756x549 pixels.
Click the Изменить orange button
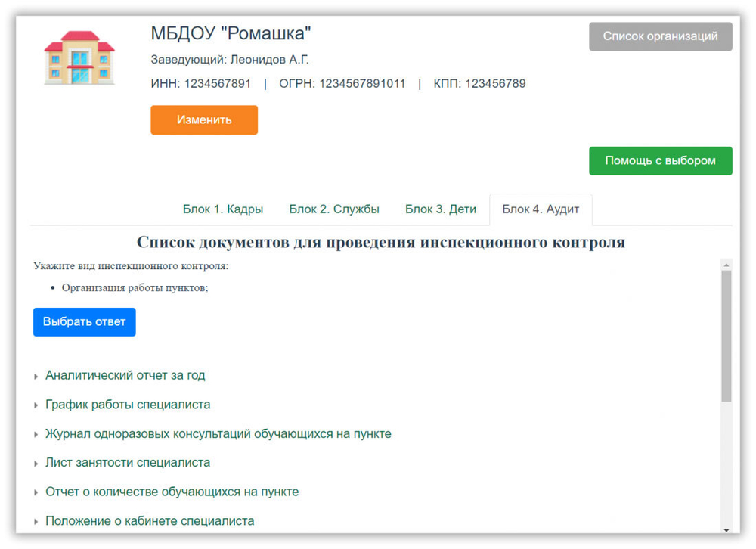204,120
